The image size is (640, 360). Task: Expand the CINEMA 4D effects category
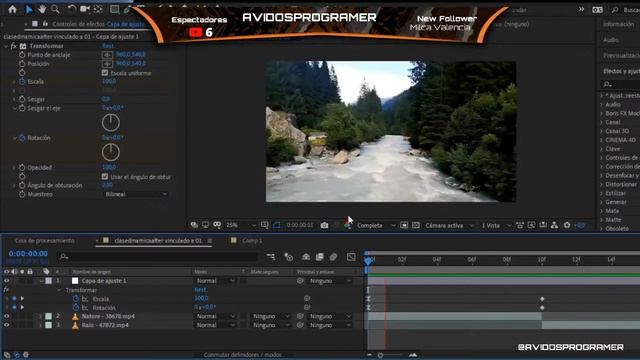pyautogui.click(x=620, y=140)
